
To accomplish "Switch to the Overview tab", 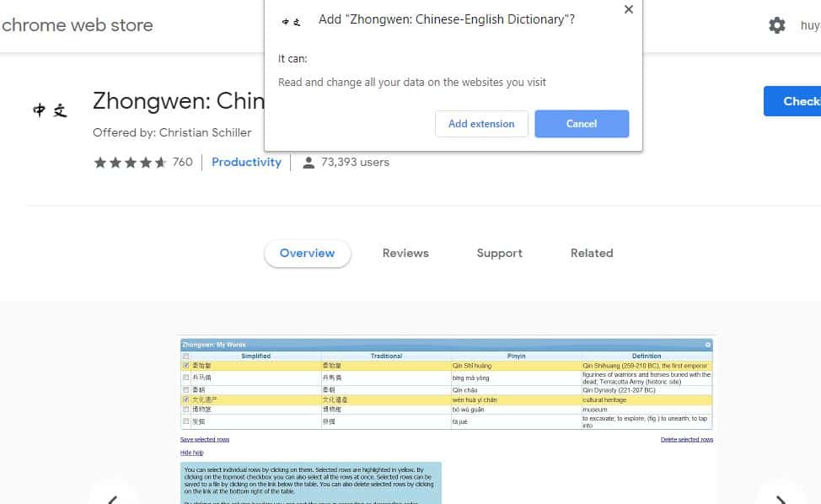I will click(308, 254).
